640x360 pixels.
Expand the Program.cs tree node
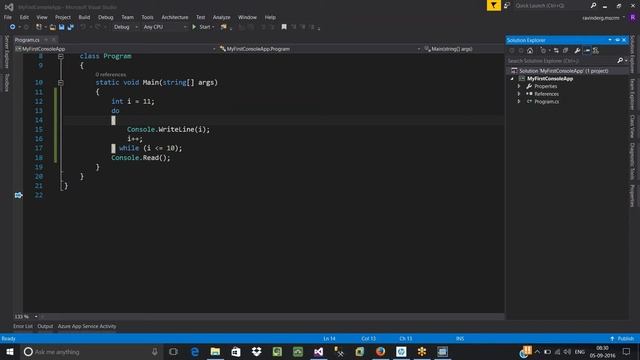pos(519,102)
